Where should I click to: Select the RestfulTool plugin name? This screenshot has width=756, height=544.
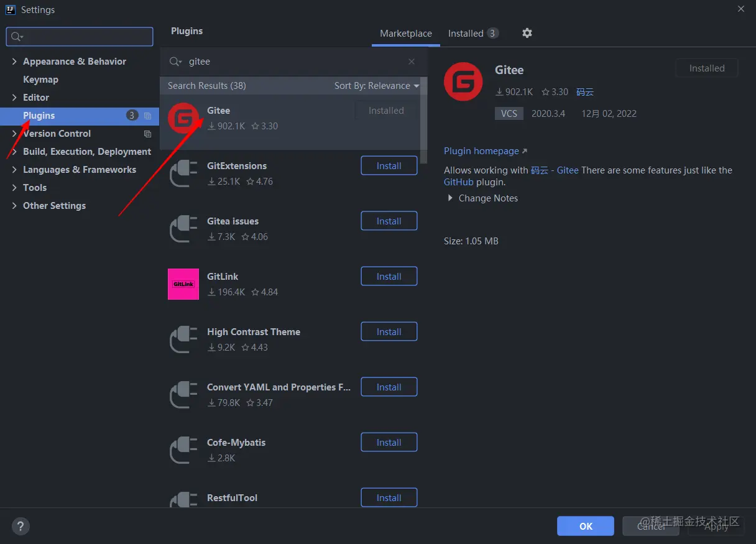pyautogui.click(x=232, y=498)
